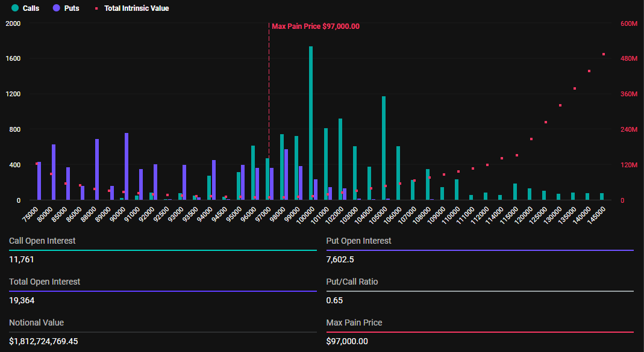Select the Call Open Interest value 11,761
644x352 pixels.
(x=22, y=259)
